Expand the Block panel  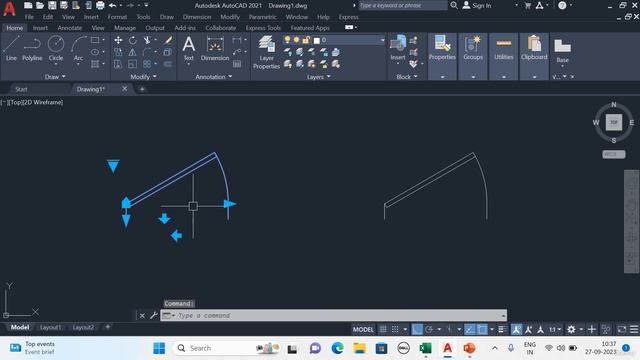[407, 77]
